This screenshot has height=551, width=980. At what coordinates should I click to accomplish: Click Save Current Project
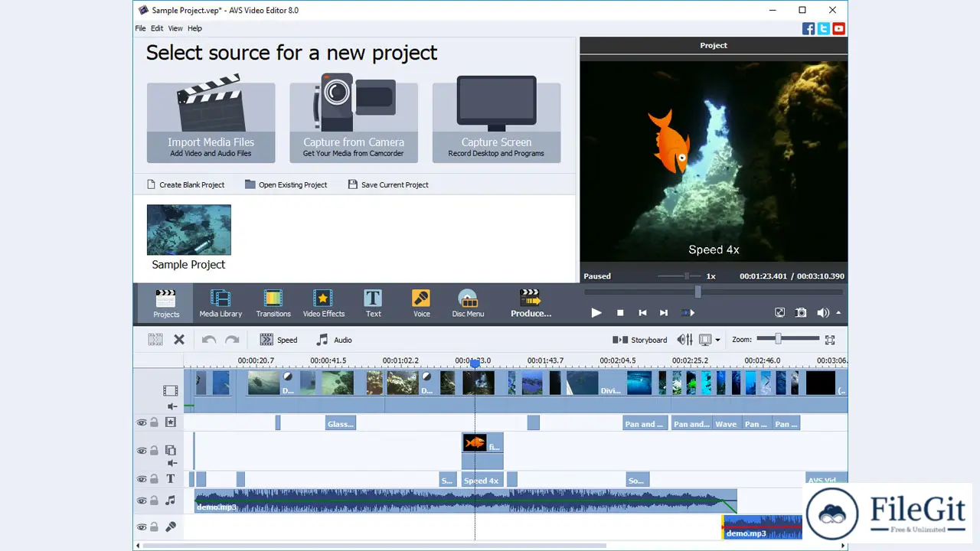tap(388, 184)
